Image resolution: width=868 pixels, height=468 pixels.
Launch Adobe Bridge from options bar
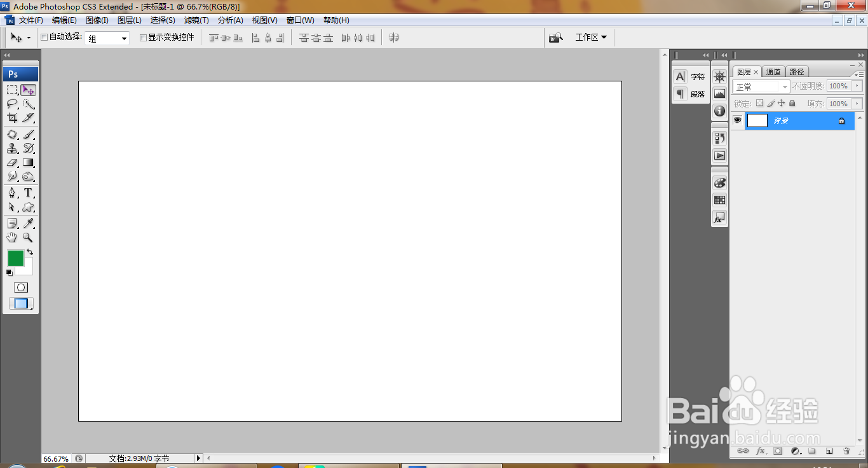click(556, 38)
